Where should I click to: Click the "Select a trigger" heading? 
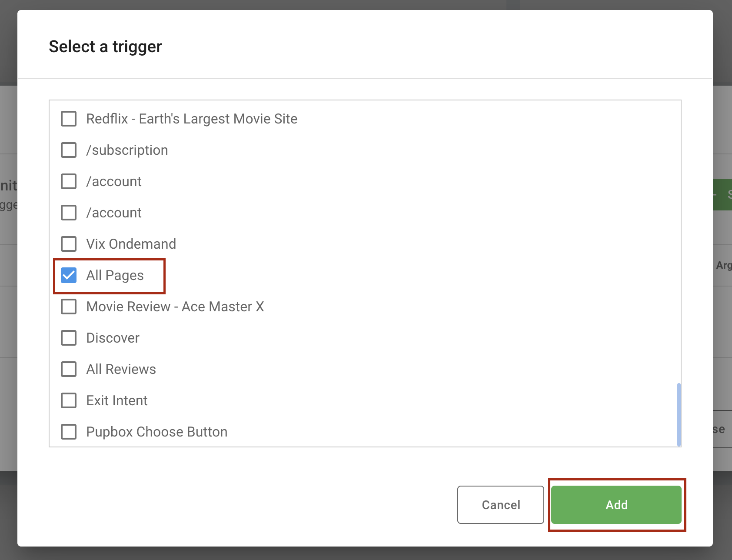[x=105, y=47]
